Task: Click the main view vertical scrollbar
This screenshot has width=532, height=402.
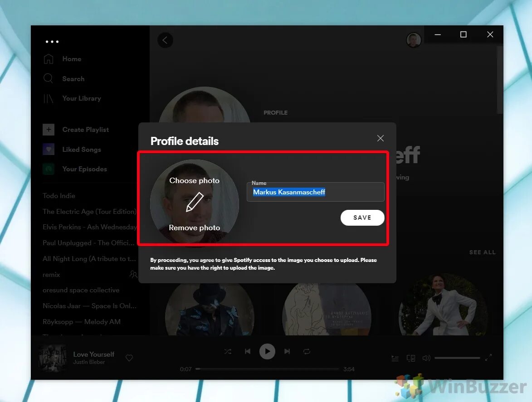Action: pos(500,80)
